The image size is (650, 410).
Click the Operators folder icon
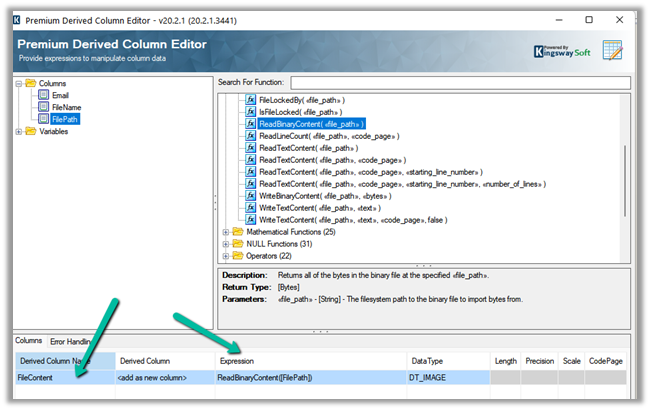click(x=239, y=255)
